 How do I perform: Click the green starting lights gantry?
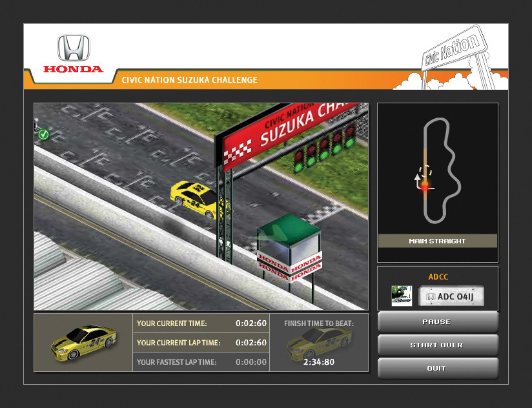pos(324,148)
